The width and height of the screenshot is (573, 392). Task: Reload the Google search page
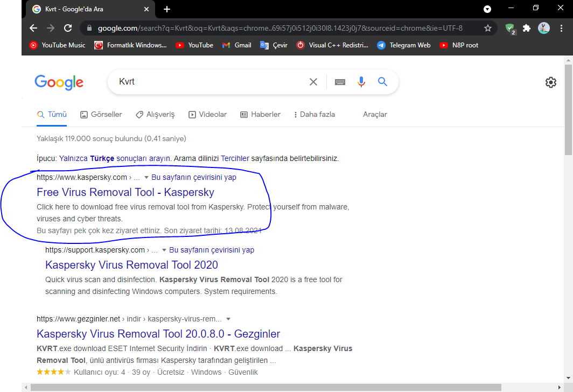[x=68, y=28]
